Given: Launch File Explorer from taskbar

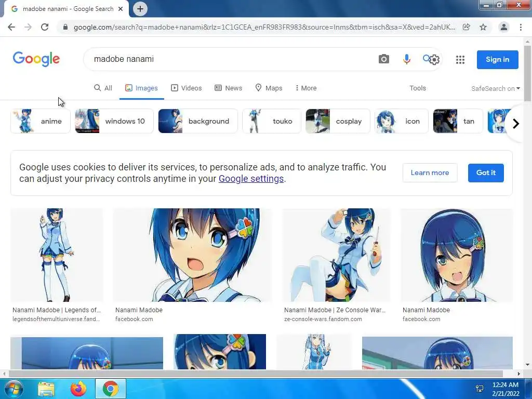Looking at the screenshot, I should [x=46, y=389].
